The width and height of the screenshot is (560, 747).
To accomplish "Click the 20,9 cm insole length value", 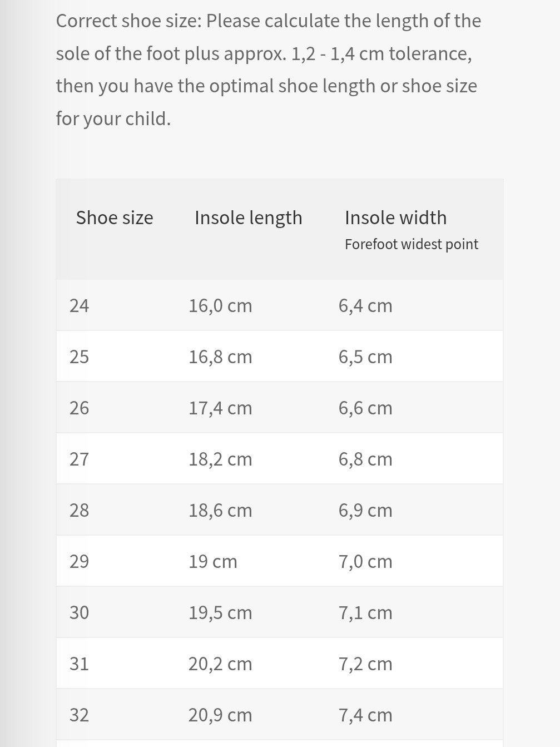I will [220, 715].
